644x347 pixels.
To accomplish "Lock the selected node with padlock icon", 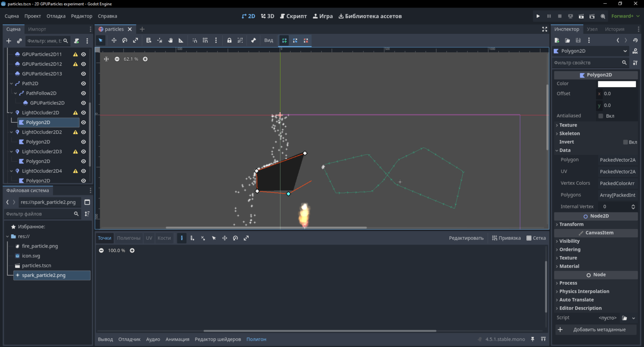I will (x=229, y=41).
